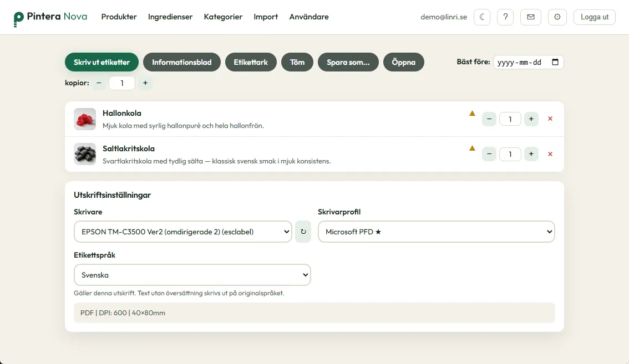Screen dimensions: 629x364
Task: Open the Skrivare printer dropdown
Action: 183,232
